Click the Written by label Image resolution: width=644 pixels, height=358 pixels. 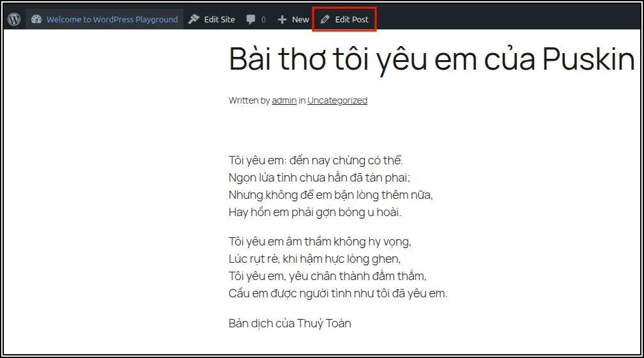click(x=249, y=100)
